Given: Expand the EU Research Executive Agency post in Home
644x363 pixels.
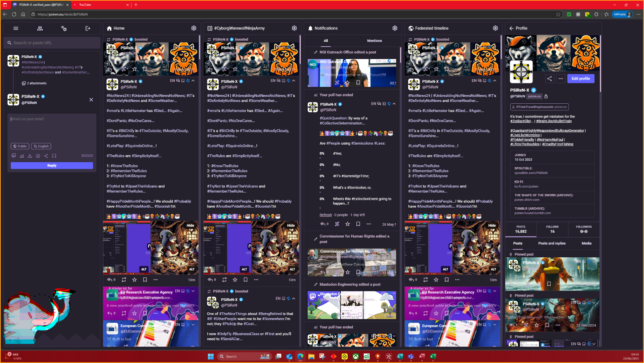Looking at the screenshot, I should pos(193,291).
